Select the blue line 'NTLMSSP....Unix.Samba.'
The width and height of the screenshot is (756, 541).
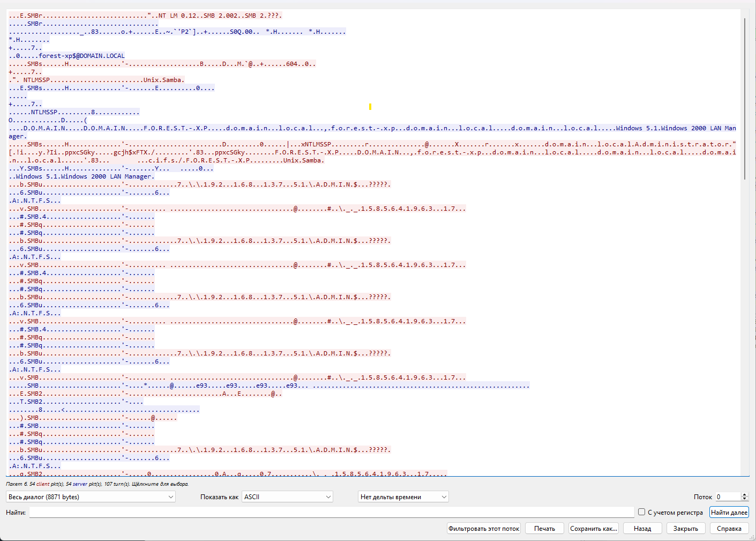tap(96, 80)
